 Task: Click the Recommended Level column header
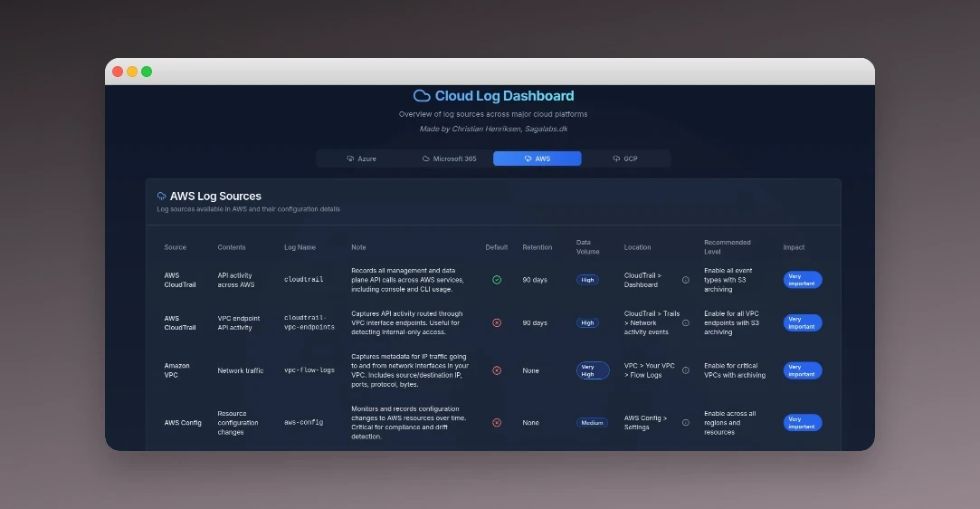[728, 247]
